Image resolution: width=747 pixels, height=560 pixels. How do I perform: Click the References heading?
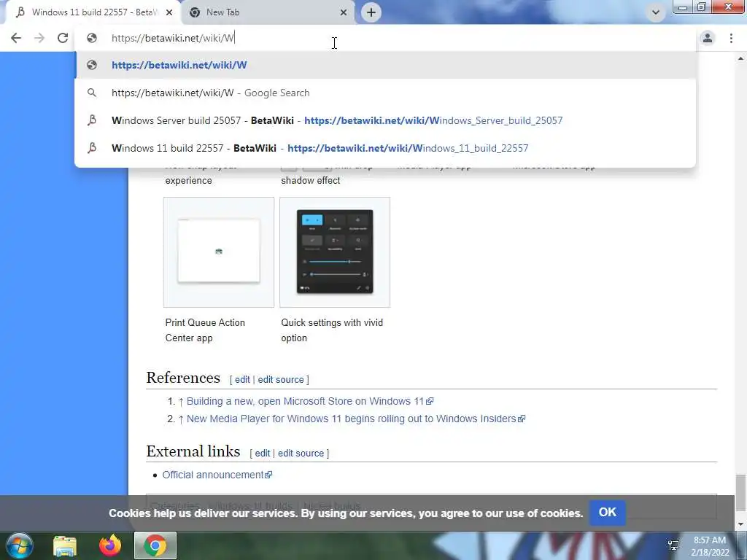point(183,378)
